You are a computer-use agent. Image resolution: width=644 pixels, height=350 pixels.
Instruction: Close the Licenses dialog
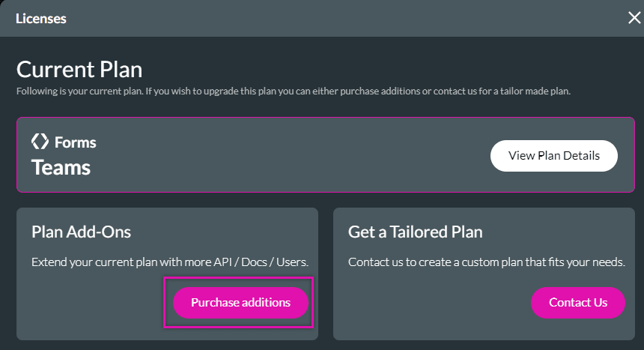click(x=634, y=18)
